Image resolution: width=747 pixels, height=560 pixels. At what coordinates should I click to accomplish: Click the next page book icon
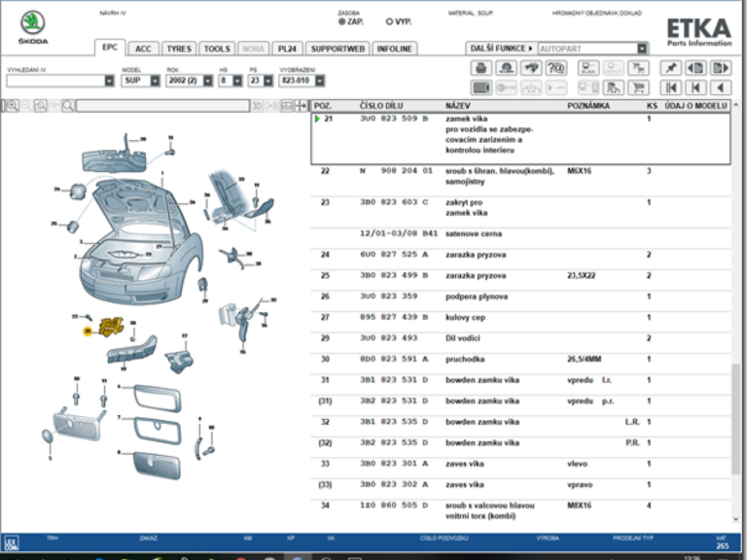[720, 68]
